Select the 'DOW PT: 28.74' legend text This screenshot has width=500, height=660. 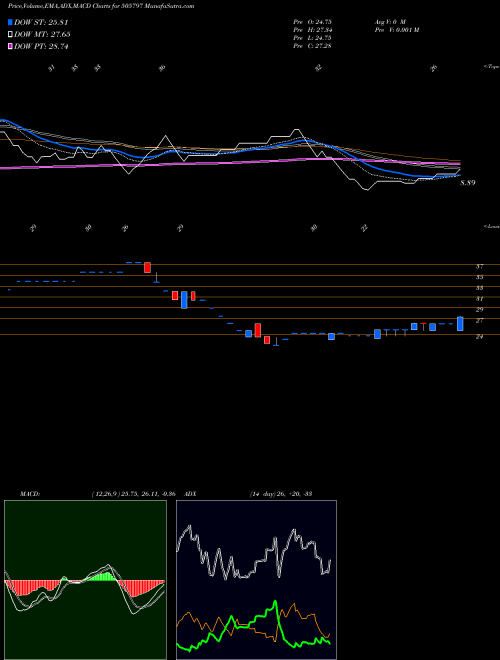pyautogui.click(x=41, y=46)
